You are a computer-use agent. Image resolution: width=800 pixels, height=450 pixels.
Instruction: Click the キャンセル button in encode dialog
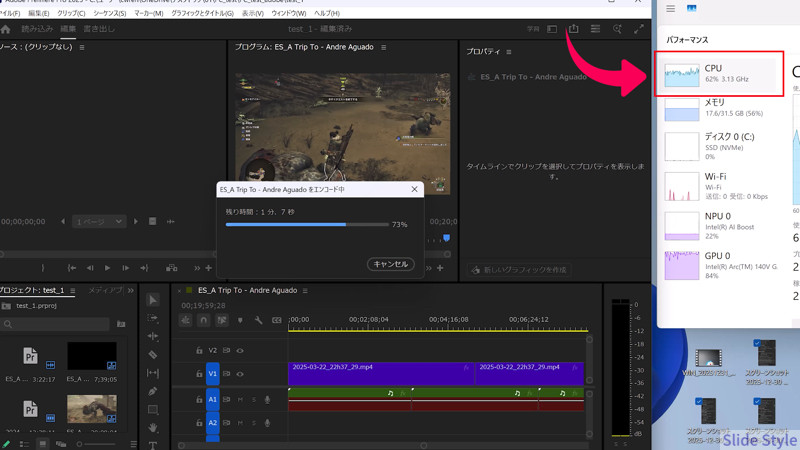click(389, 264)
